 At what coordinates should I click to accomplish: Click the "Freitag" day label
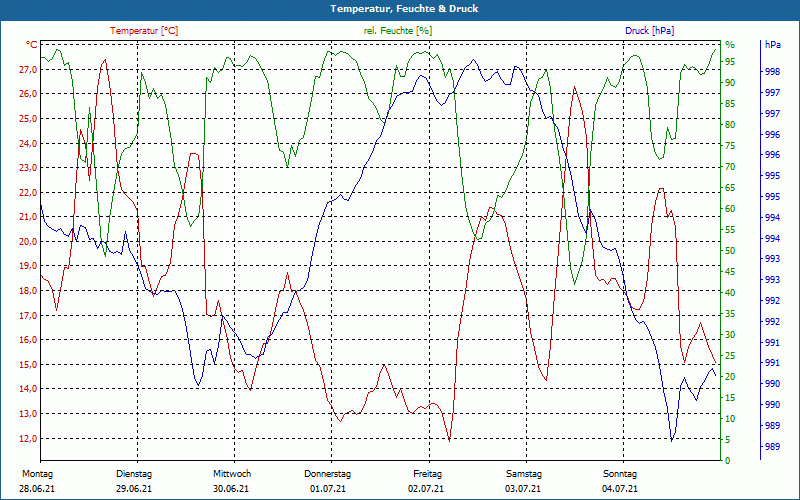(428, 474)
